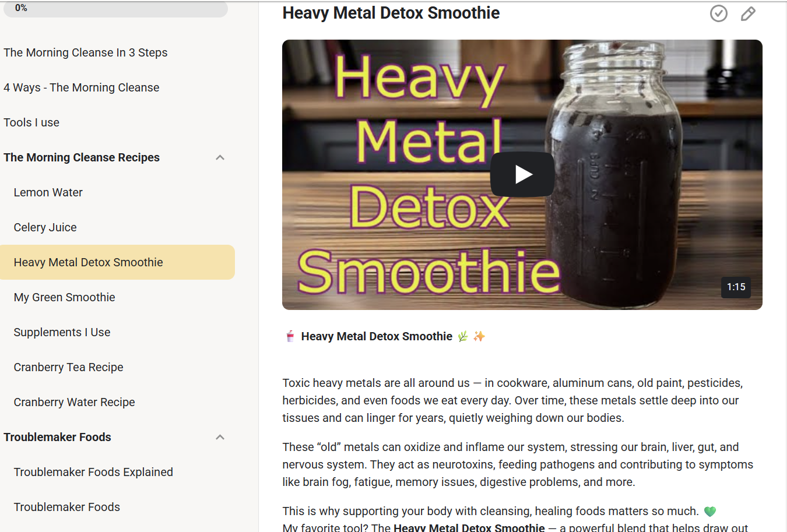Viewport: 787px width, 532px height.
Task: Click the 0% course progress bar
Action: tap(115, 8)
